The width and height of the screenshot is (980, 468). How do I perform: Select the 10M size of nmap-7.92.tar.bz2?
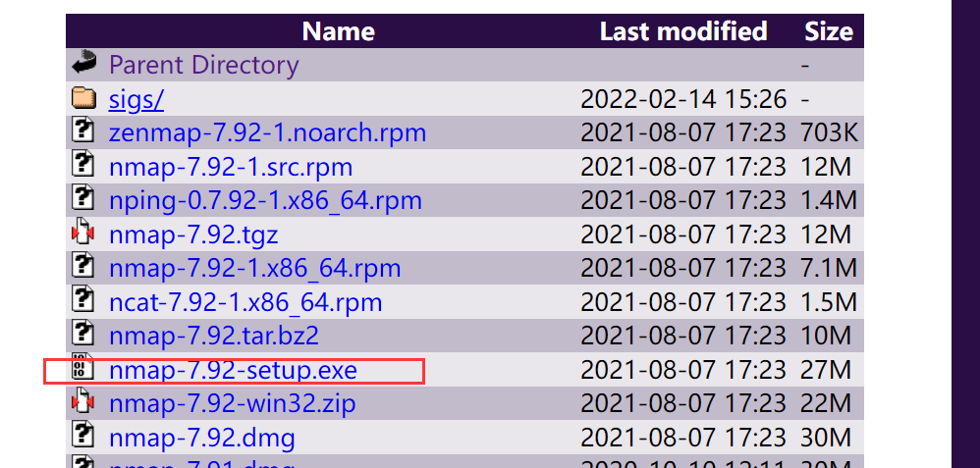tap(826, 336)
